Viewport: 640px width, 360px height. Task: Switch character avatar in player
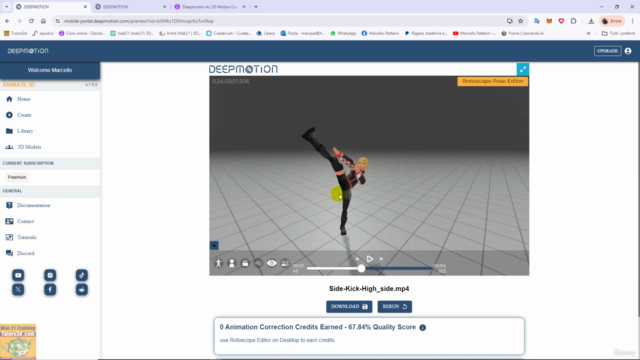coord(232,263)
